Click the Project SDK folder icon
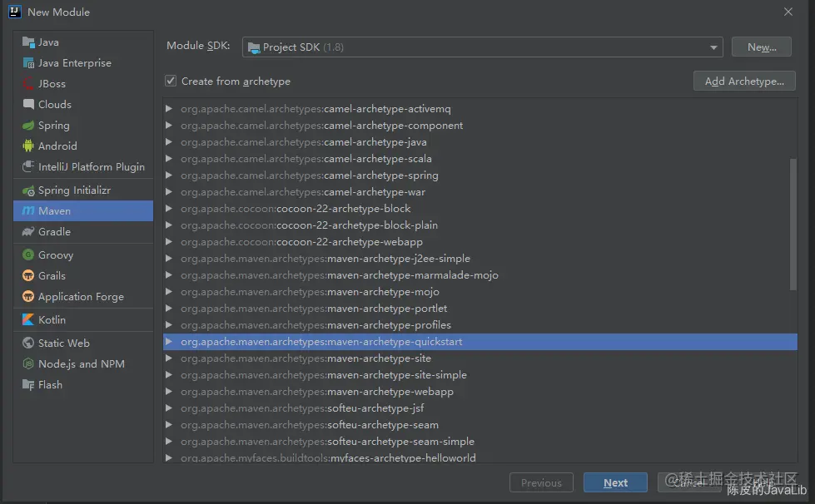 point(254,47)
